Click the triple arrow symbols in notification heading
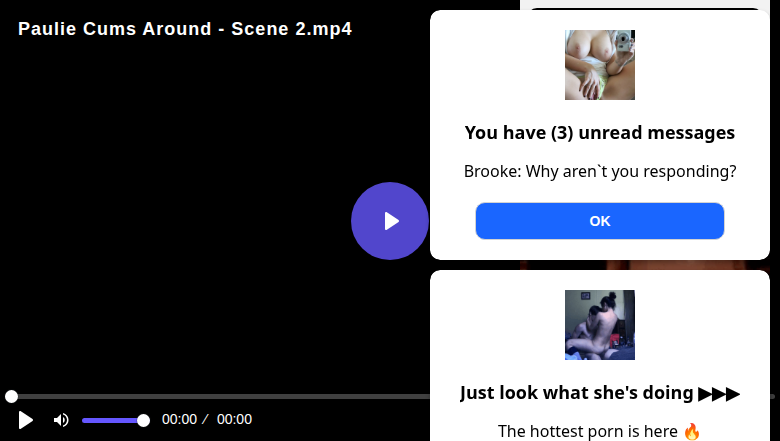The image size is (780, 441). pyautogui.click(x=719, y=393)
